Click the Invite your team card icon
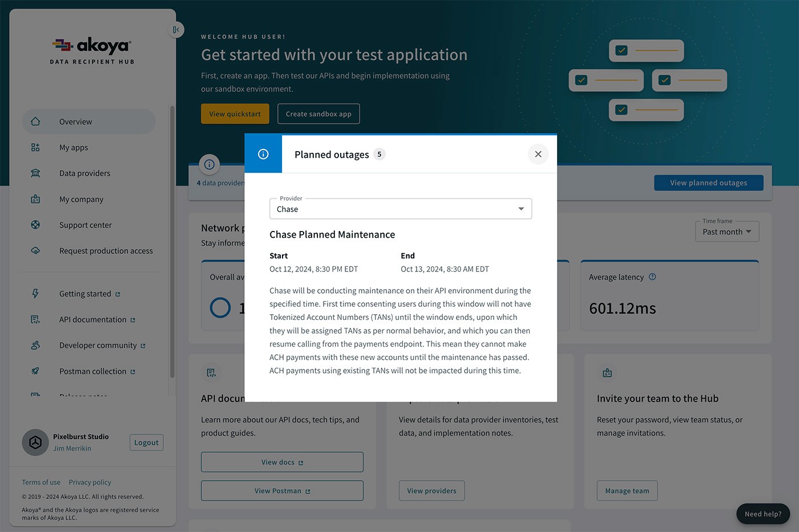 click(607, 373)
